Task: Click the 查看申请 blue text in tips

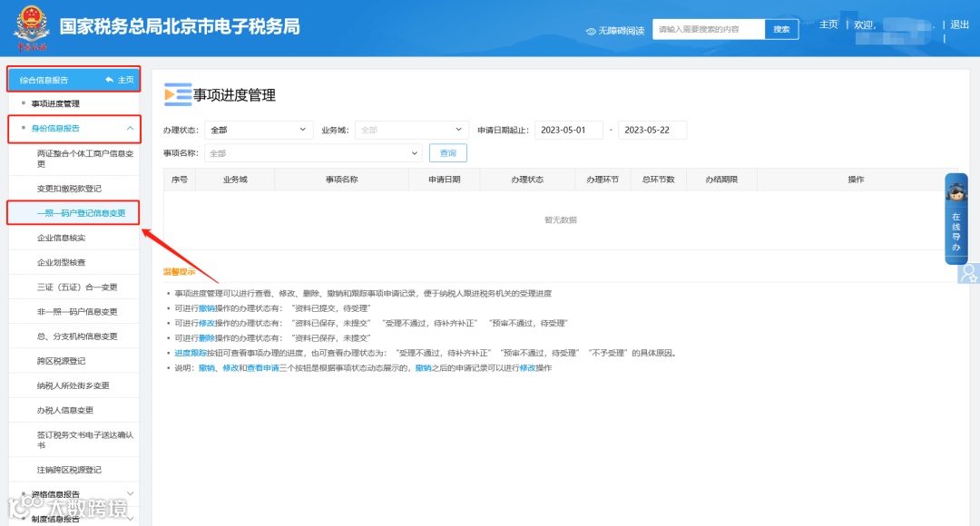Action: (x=262, y=368)
